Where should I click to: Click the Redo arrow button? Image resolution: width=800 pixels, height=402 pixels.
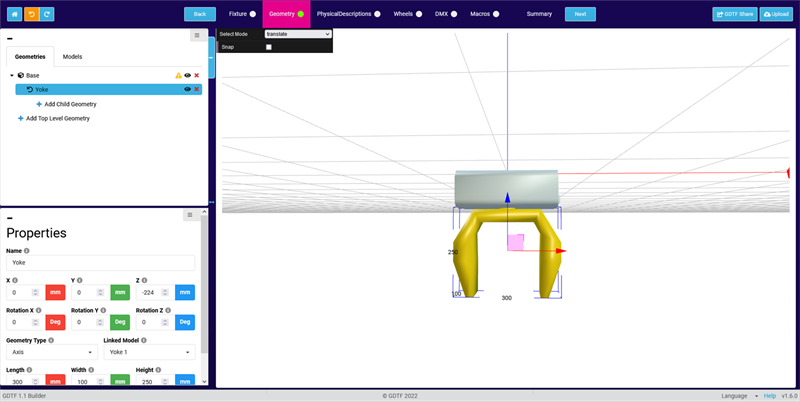[x=48, y=14]
